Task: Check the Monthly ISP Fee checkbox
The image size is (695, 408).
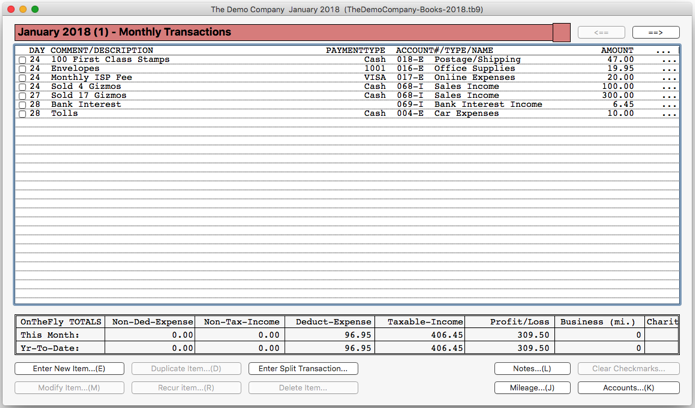Action: pyautogui.click(x=22, y=78)
